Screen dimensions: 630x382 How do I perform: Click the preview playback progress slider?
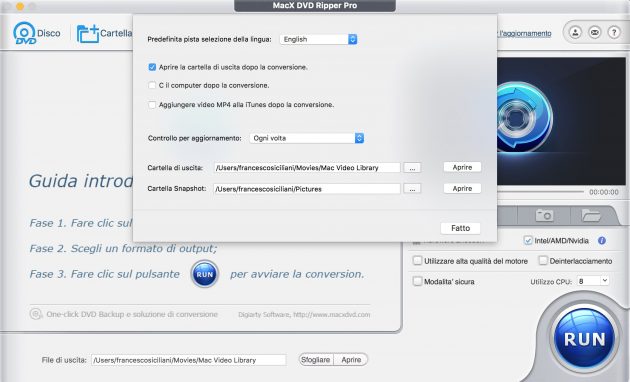click(540, 192)
